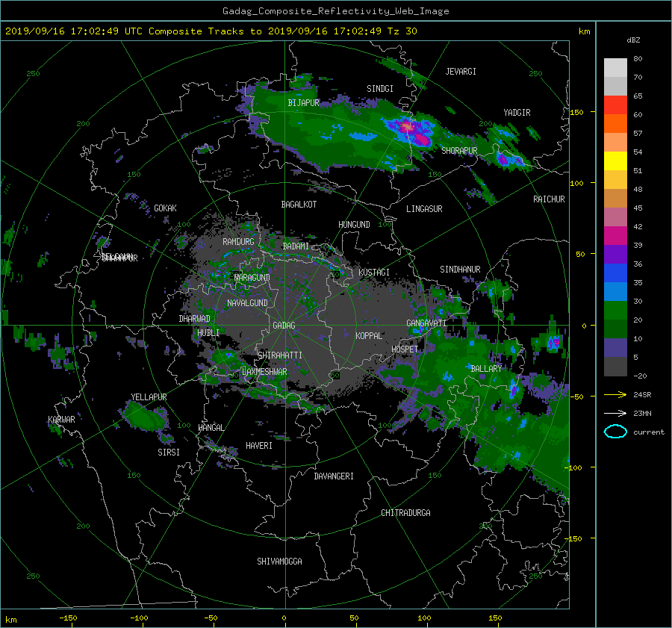The width and height of the screenshot is (672, 628).
Task: Click the SINDHANUR label
Action: click(460, 270)
